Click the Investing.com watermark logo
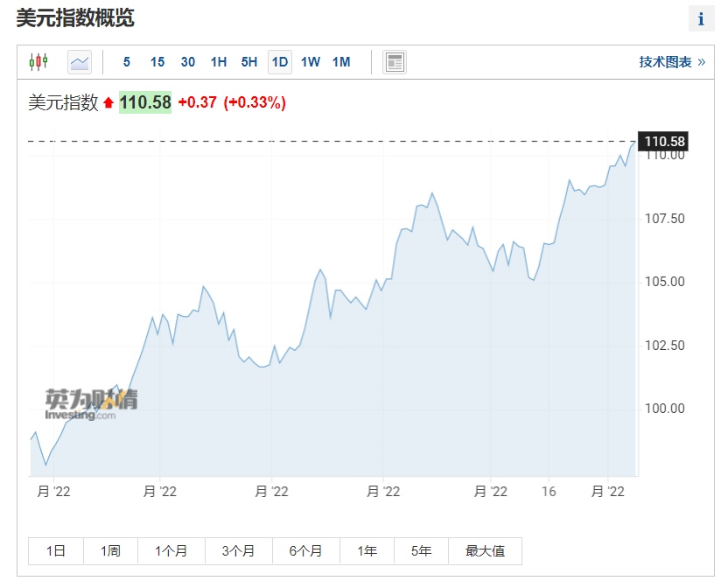Viewport: 728px width, 588px height. coord(91,404)
